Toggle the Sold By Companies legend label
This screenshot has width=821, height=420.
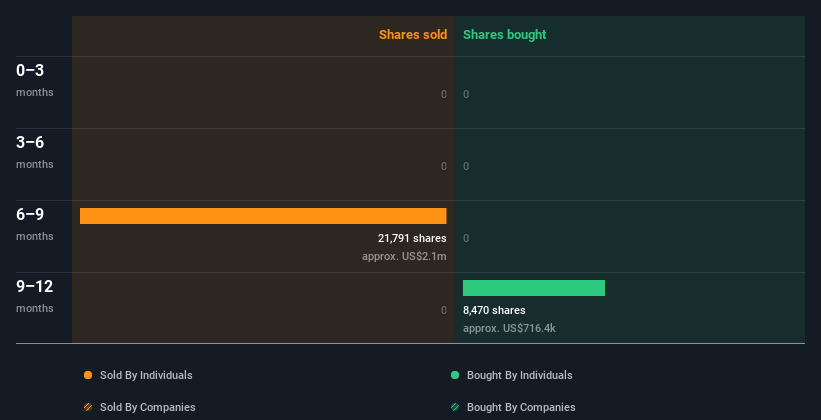tap(148, 407)
